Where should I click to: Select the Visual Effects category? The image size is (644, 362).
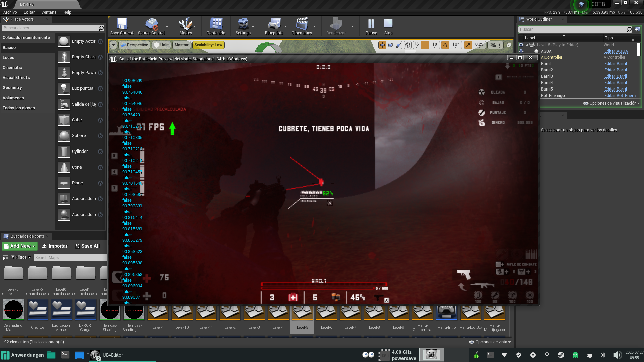point(28,78)
